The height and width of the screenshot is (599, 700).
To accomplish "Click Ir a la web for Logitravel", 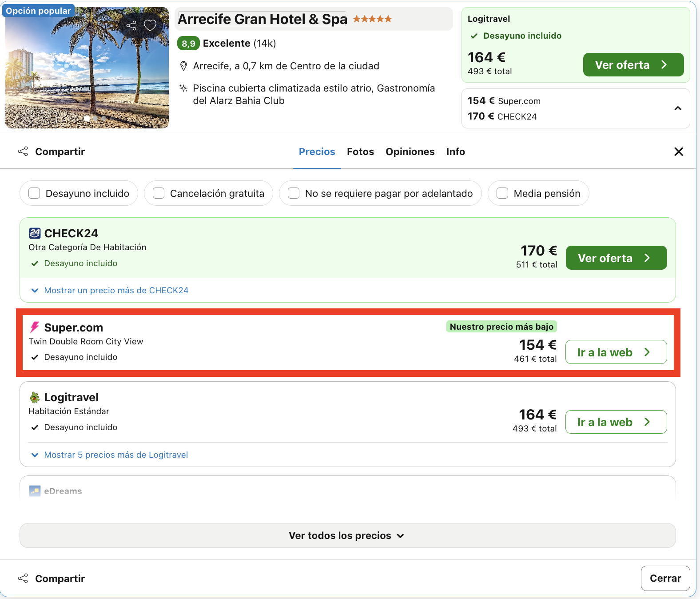I will [616, 422].
